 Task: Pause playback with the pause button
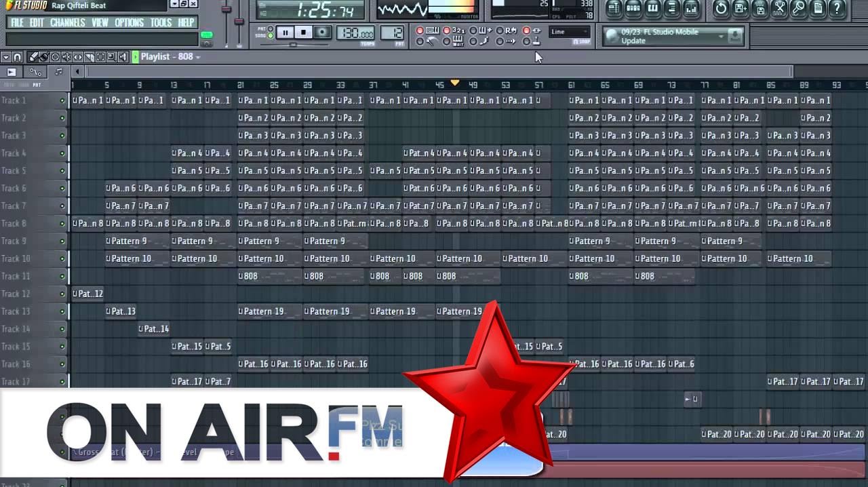tap(285, 32)
